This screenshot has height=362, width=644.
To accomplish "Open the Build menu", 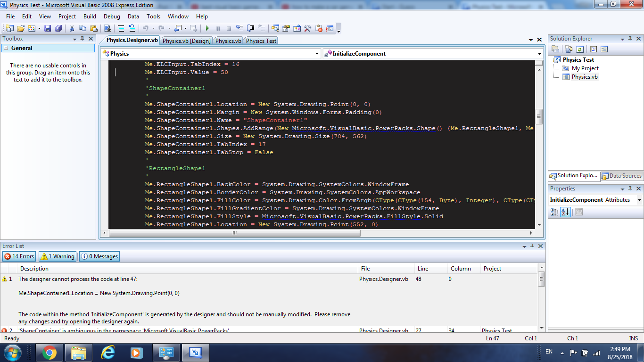I will coord(90,16).
